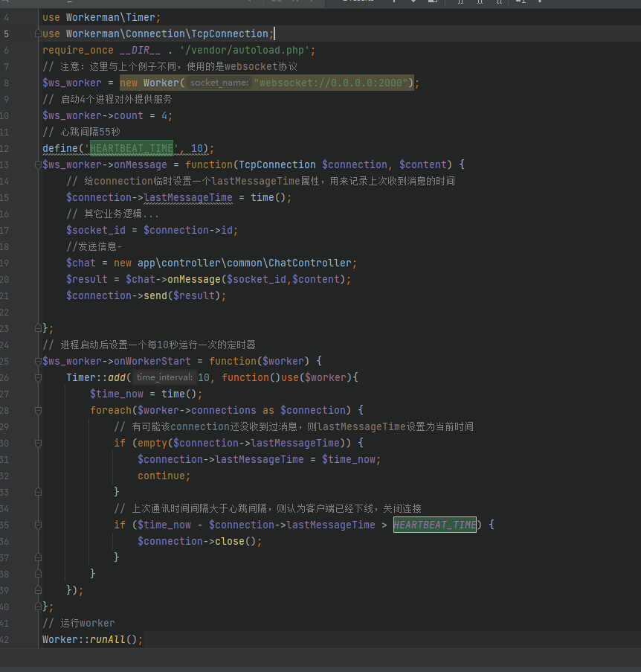Image resolution: width=641 pixels, height=672 pixels.
Task: Click the fold end marker on line 33
Action: 38,492
